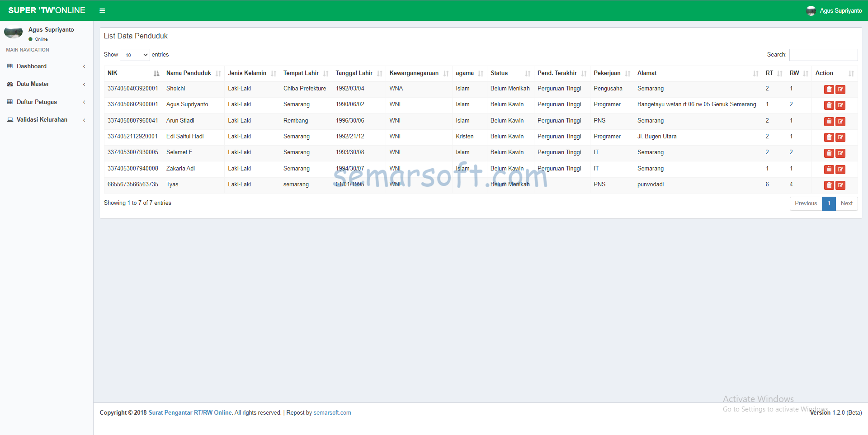The image size is (868, 435).
Task: Open the semarsoft.com footer link
Action: (332, 412)
